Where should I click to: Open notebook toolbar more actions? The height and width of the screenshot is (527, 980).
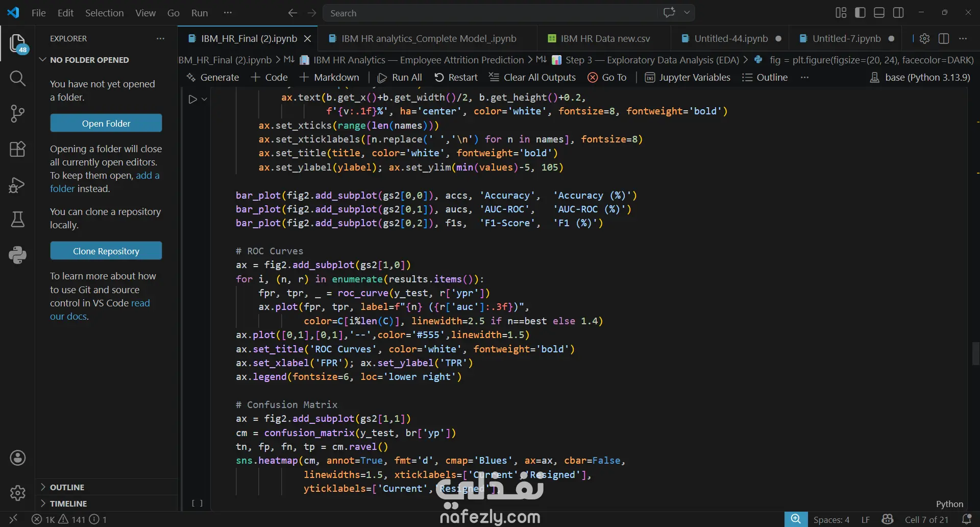click(805, 77)
